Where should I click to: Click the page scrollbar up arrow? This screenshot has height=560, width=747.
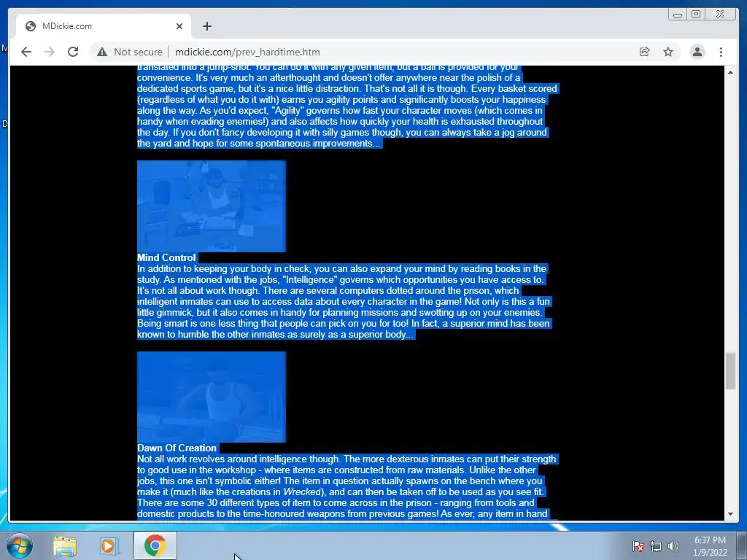(x=730, y=72)
